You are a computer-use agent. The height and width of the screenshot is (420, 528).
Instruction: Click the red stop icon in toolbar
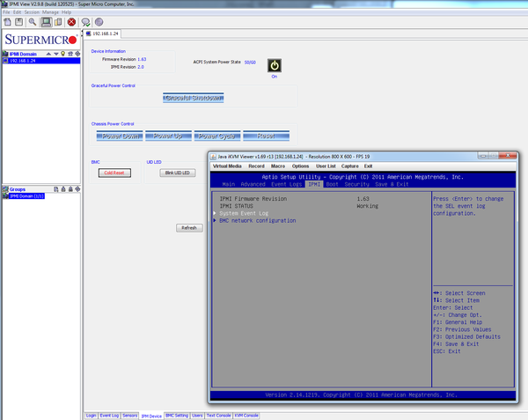71,22
